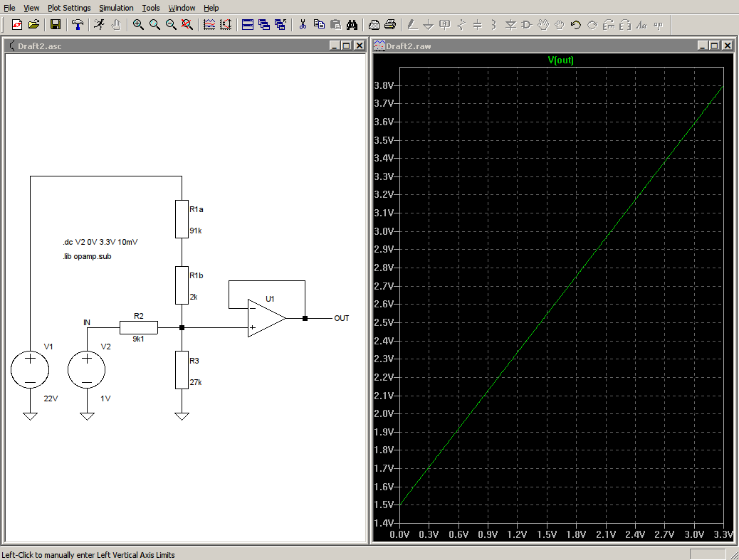
Task: Select the Text 'Aa' tool icon
Action: [x=641, y=24]
